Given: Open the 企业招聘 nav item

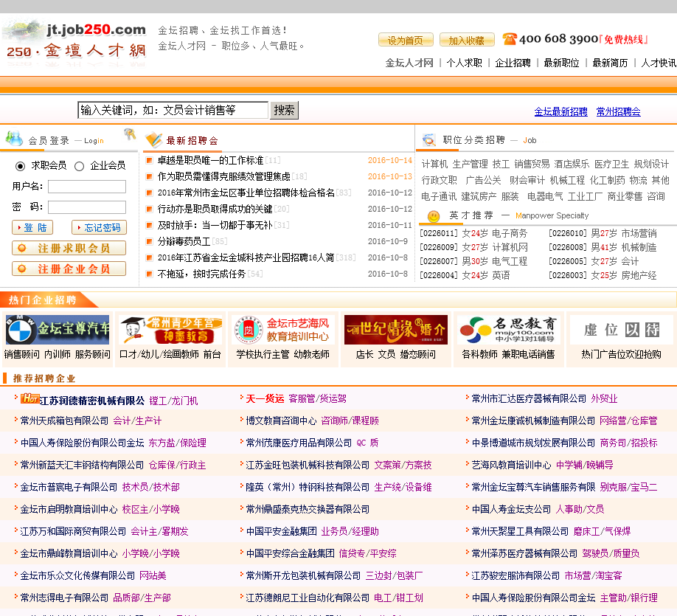Looking at the screenshot, I should (513, 63).
